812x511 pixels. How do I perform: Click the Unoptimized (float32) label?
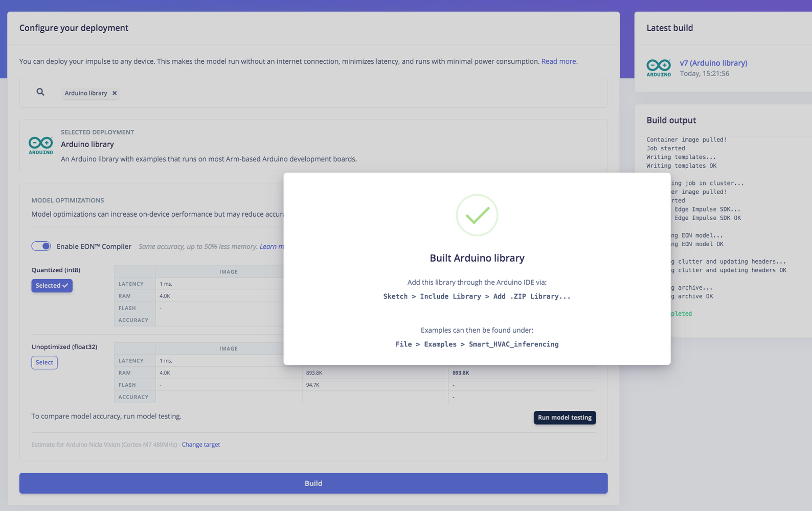pos(64,347)
